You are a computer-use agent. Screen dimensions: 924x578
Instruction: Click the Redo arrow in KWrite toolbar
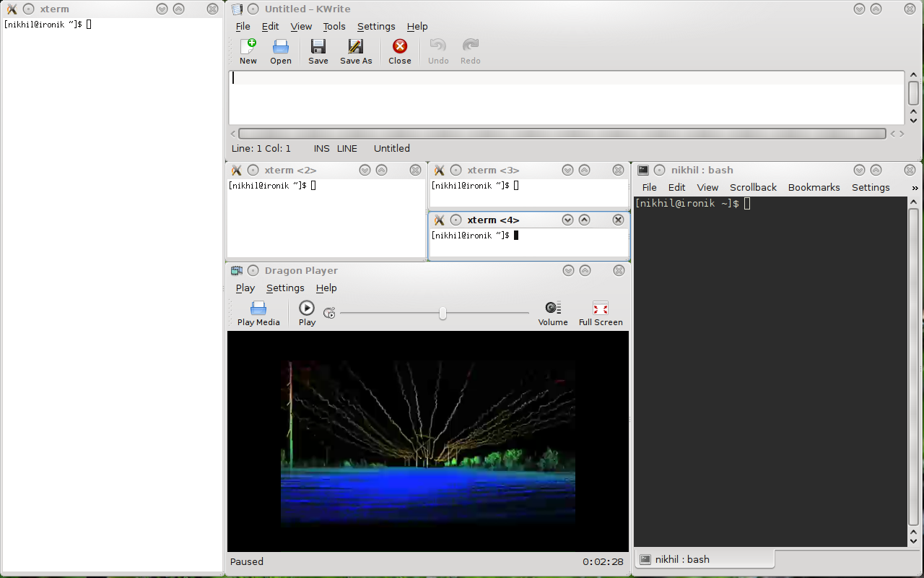coord(471,47)
